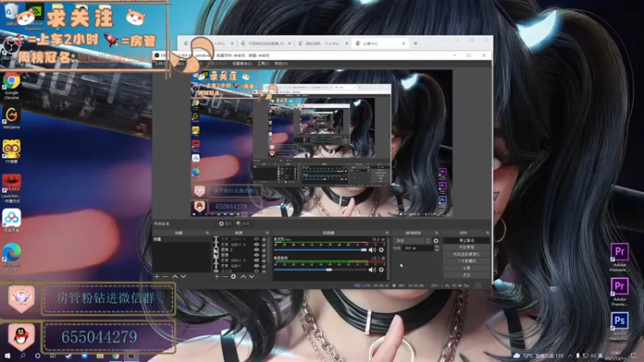Pop out the 控件 controls dock
The width and height of the screenshot is (644, 362).
point(487,232)
